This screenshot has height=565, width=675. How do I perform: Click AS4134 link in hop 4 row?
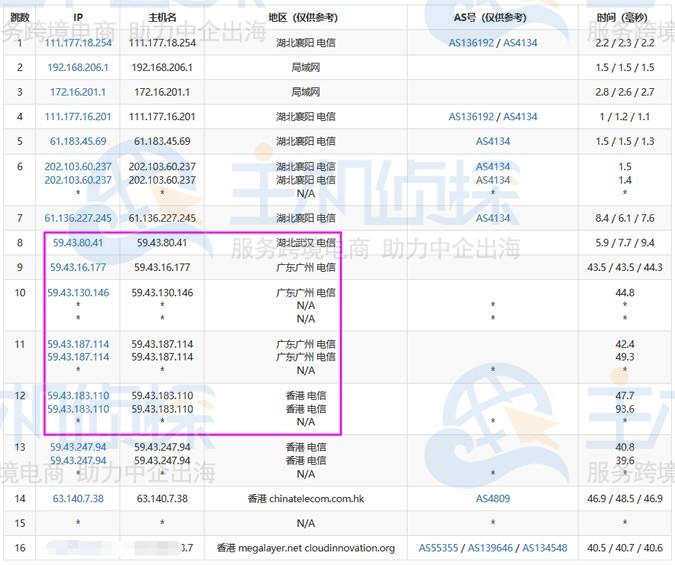(520, 116)
